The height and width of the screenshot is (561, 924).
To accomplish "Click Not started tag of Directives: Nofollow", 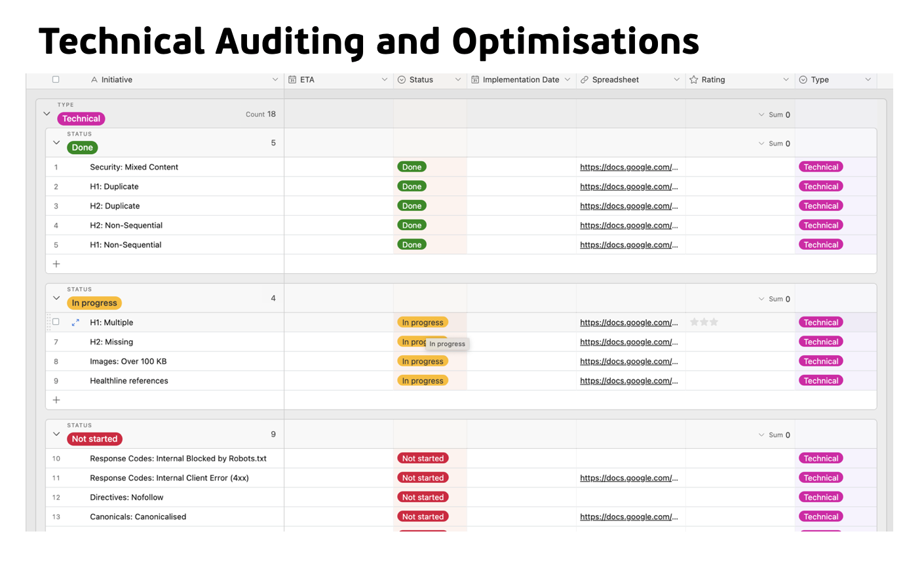I will 423,497.
